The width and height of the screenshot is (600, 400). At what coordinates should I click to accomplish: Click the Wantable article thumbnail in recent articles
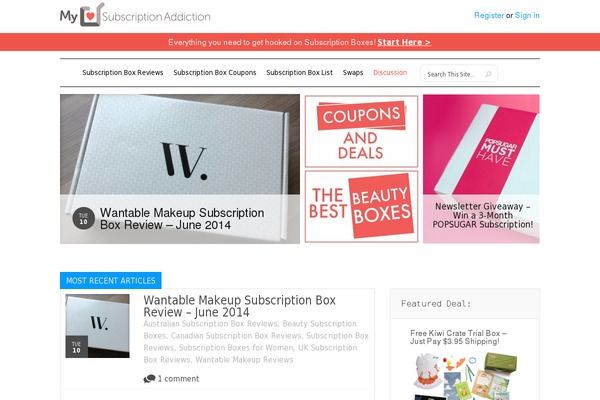point(97,326)
